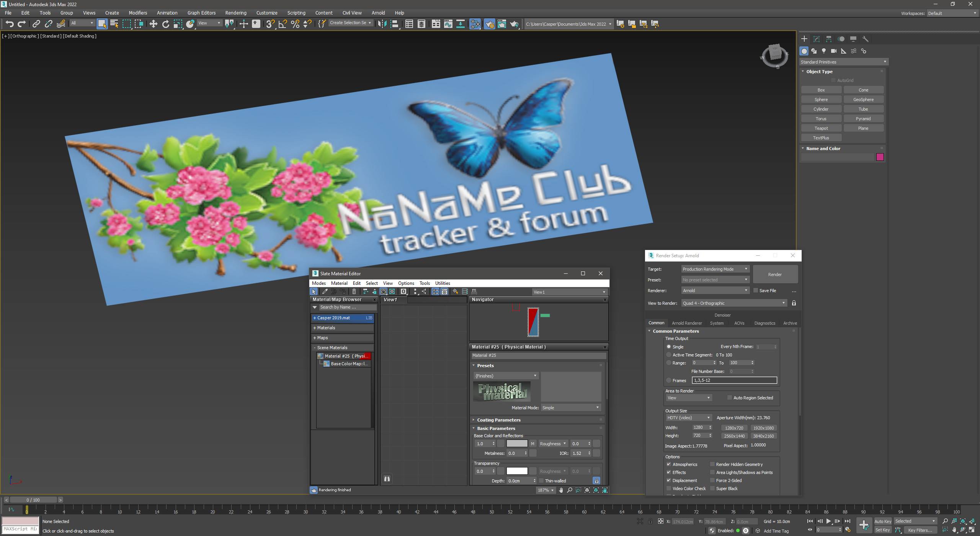This screenshot has height=536, width=980.
Task: Expand the Maps group in browser
Action: click(x=343, y=338)
